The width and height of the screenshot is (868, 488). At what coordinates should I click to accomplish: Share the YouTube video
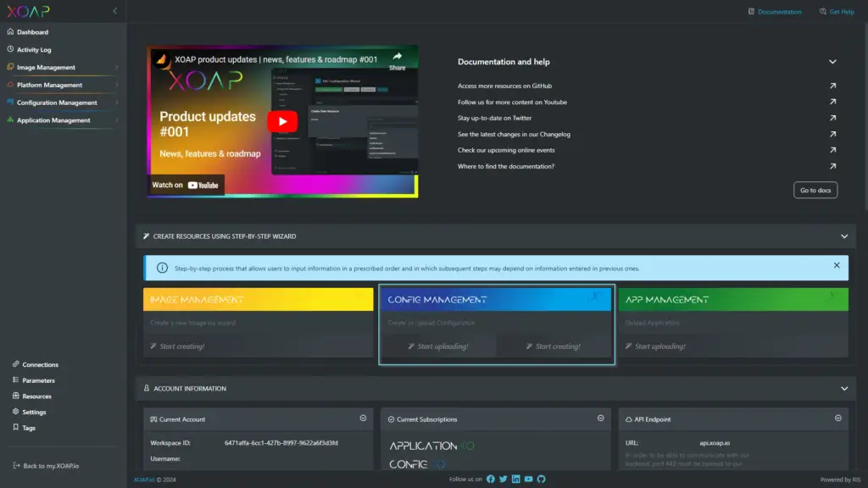point(397,61)
